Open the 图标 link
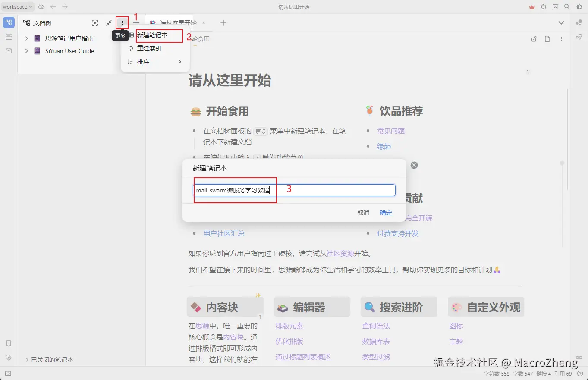Viewport: 588px width, 380px height. coord(456,326)
